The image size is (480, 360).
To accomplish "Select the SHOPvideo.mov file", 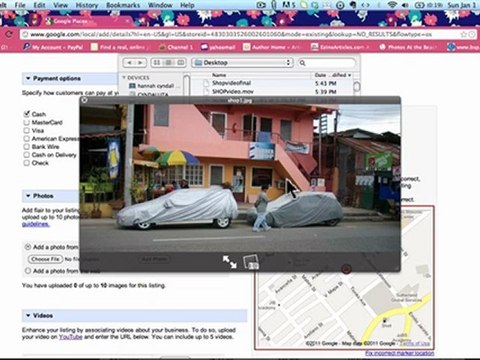I will point(233,91).
